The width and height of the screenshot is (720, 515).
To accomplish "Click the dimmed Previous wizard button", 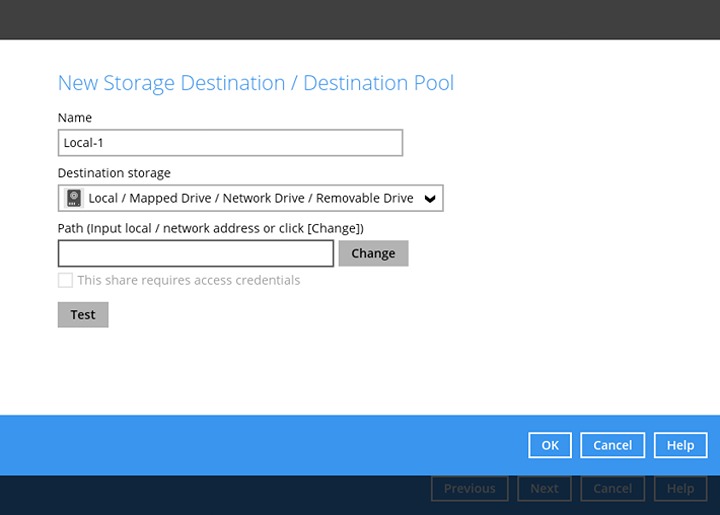I will click(470, 488).
